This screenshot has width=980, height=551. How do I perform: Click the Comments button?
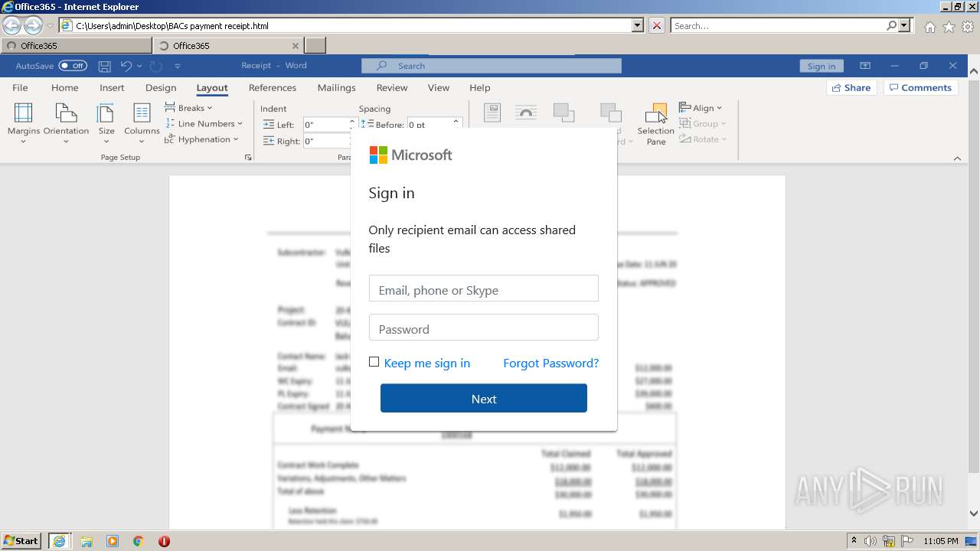[x=922, y=87]
